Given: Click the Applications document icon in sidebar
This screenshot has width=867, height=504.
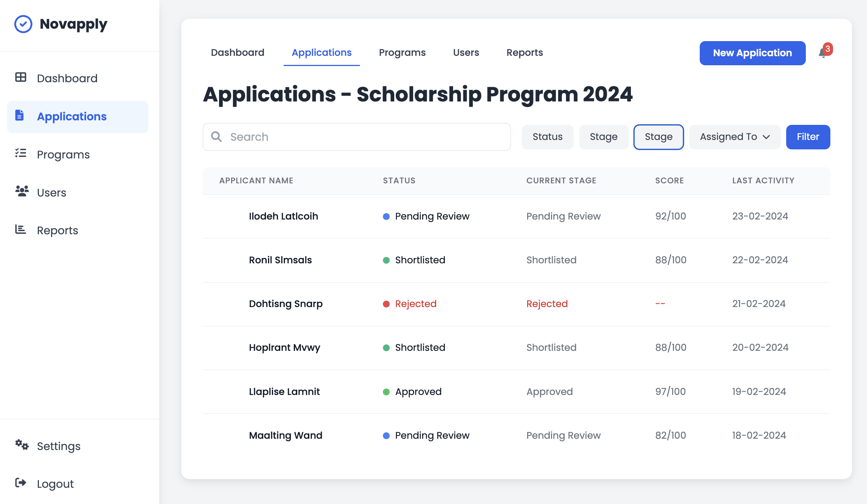Looking at the screenshot, I should pos(20,115).
